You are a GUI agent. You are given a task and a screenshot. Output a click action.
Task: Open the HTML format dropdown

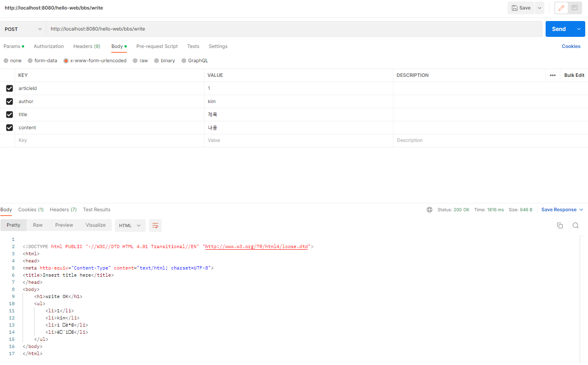tap(130, 225)
